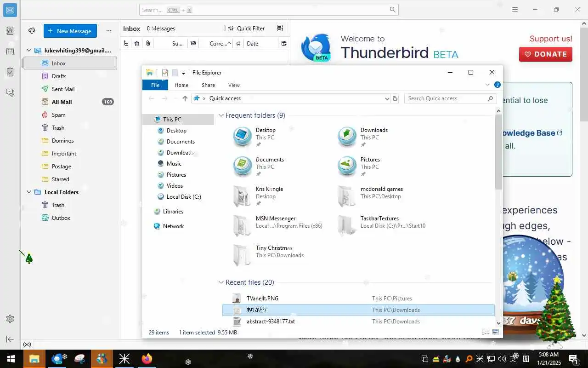
Task: Open Thunderbird settings gear icon
Action: pos(10,319)
